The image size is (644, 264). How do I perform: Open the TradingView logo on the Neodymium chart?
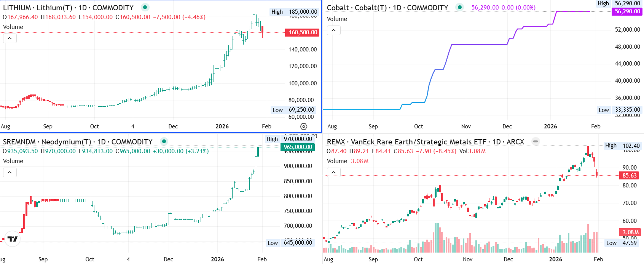pyautogui.click(x=13, y=239)
